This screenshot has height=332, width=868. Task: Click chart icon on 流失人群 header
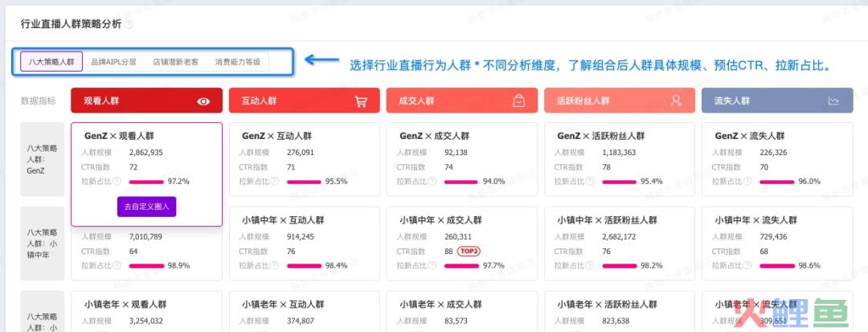click(x=833, y=100)
